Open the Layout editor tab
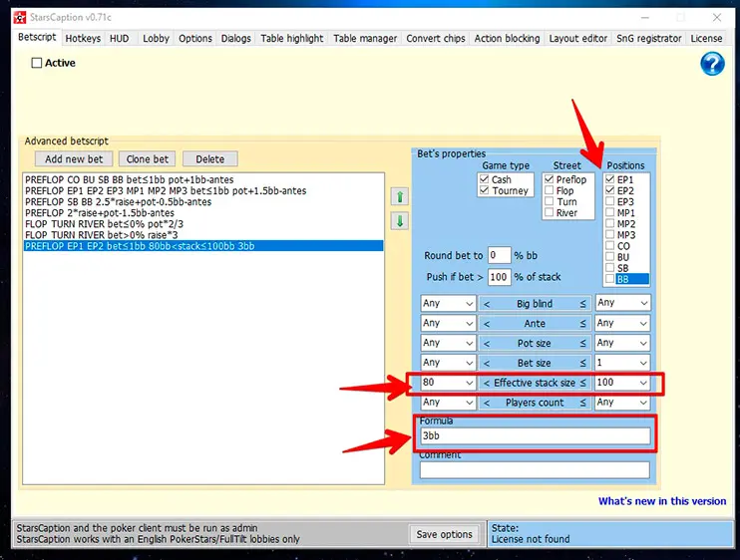This screenshot has width=740, height=560. pos(578,39)
